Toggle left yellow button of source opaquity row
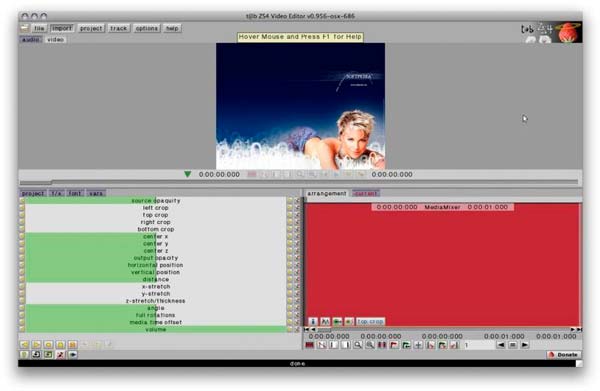This screenshot has width=600, height=391. coord(22,200)
